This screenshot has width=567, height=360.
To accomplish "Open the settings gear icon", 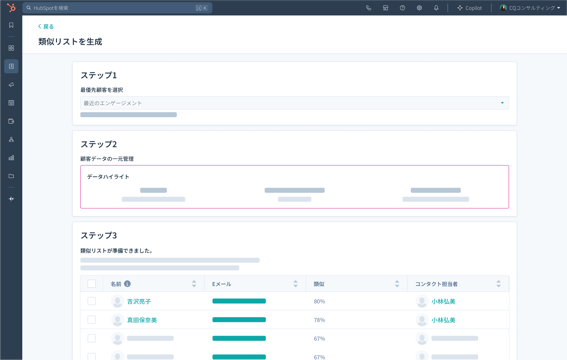I will click(x=419, y=8).
